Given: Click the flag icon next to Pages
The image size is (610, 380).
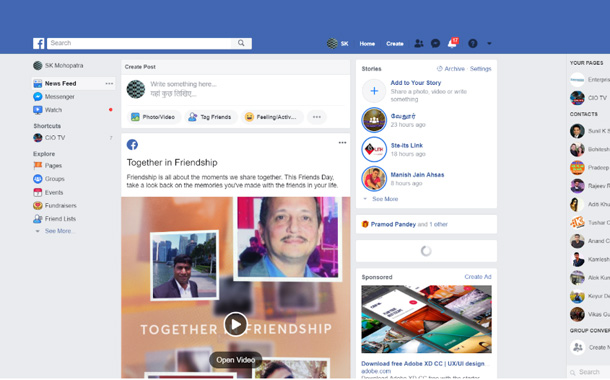Looking at the screenshot, I should (x=38, y=165).
